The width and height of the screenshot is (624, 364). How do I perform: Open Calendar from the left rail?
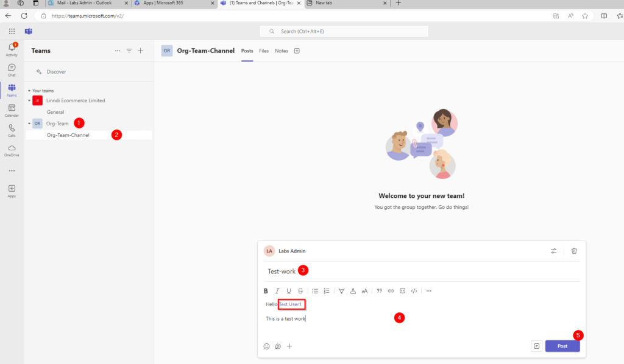tap(12, 110)
